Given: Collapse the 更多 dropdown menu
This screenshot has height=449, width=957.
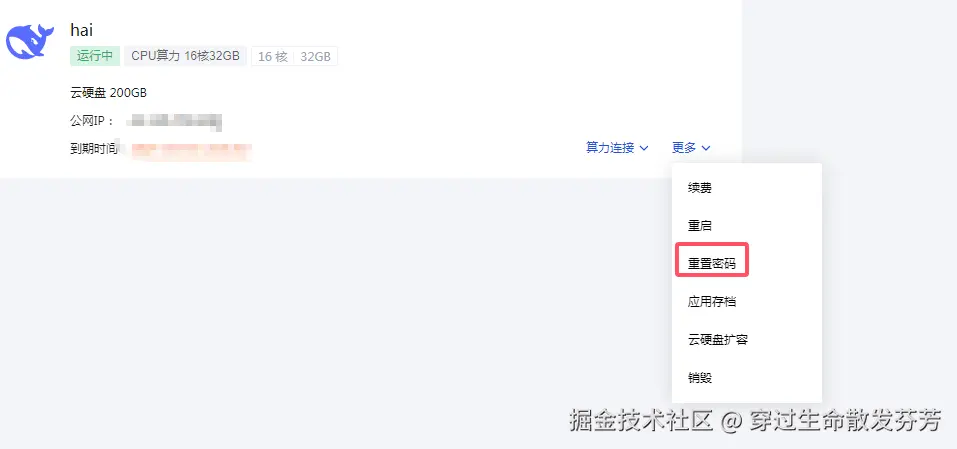Looking at the screenshot, I should [x=691, y=148].
